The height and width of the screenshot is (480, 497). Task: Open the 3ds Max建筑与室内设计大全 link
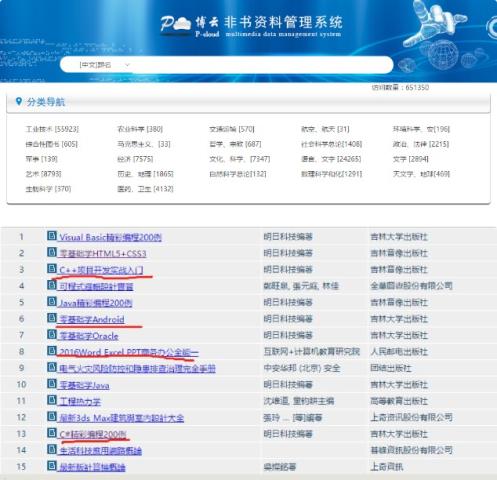(x=121, y=418)
